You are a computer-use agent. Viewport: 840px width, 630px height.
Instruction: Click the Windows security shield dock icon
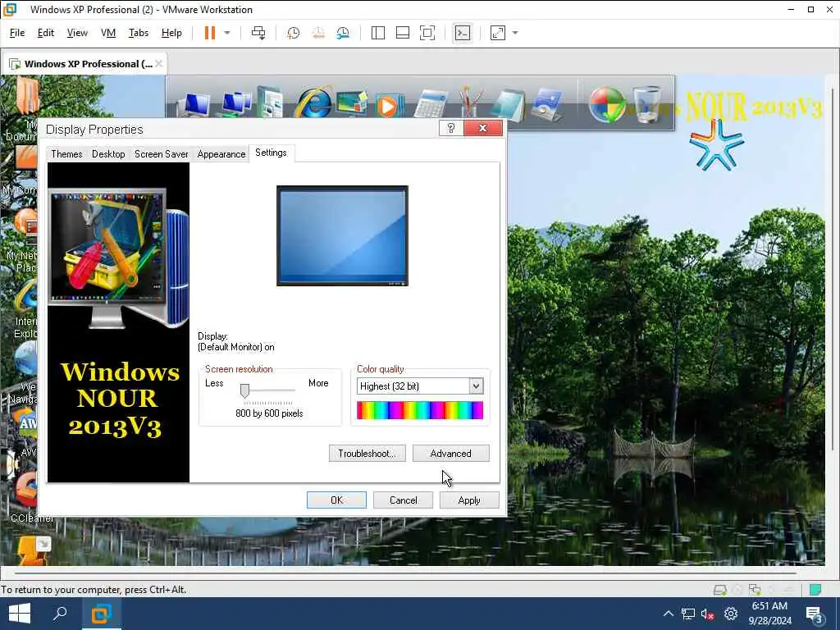[x=608, y=105]
